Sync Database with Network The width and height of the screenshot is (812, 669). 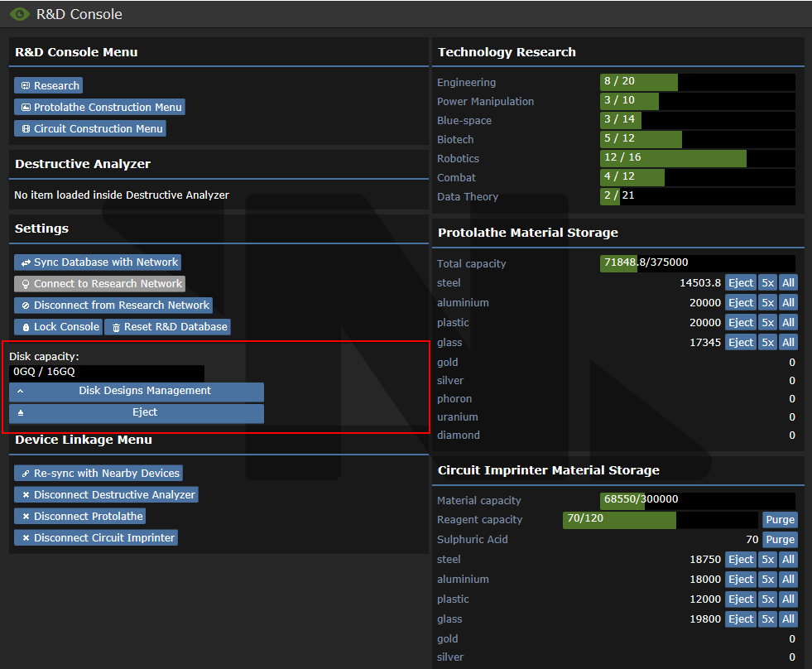tap(98, 262)
